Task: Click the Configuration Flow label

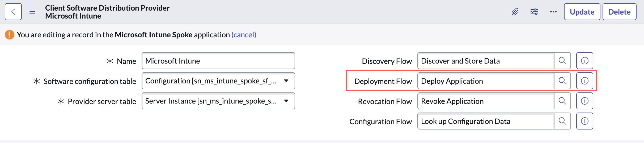Action: 381,122
